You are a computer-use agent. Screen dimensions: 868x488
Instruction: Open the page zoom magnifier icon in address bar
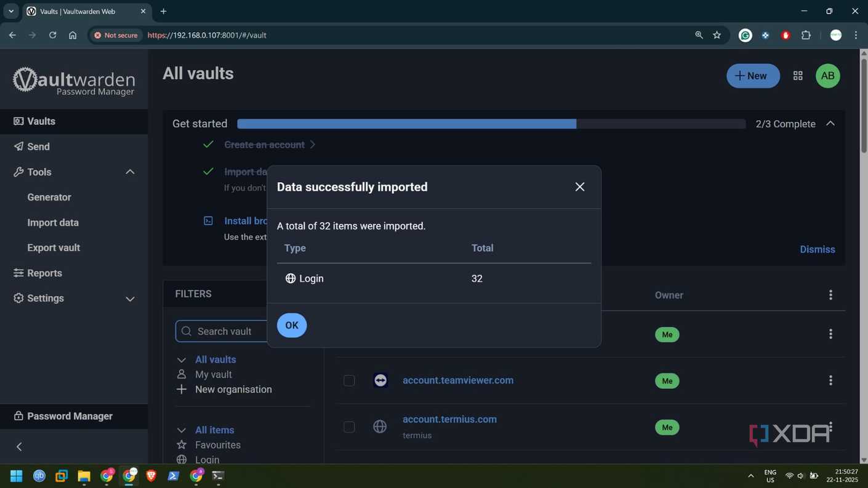click(699, 35)
